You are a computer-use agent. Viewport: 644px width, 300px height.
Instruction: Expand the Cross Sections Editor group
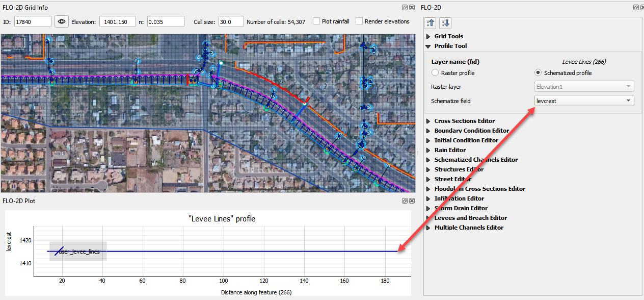point(464,121)
